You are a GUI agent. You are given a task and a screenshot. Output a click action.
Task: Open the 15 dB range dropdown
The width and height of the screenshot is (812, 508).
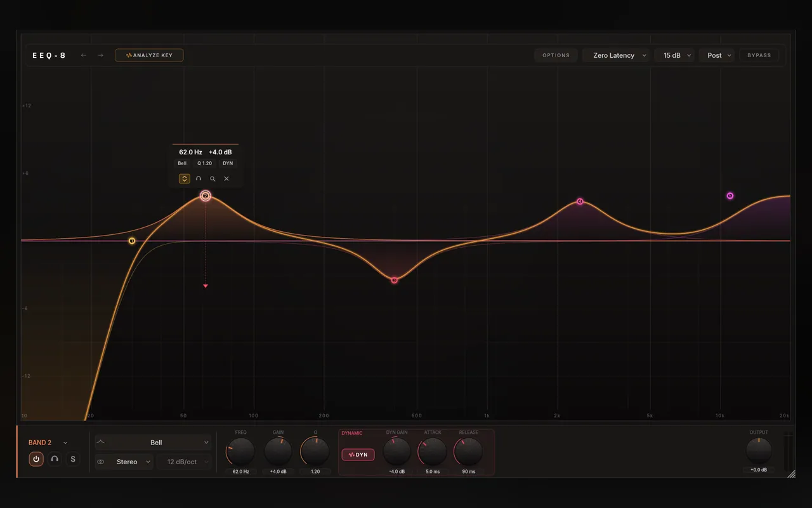(674, 55)
